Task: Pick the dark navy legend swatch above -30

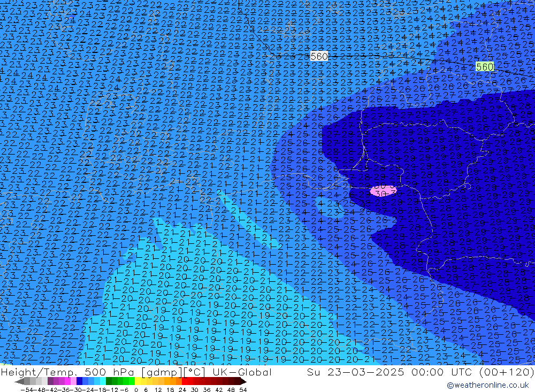Action: (79, 381)
